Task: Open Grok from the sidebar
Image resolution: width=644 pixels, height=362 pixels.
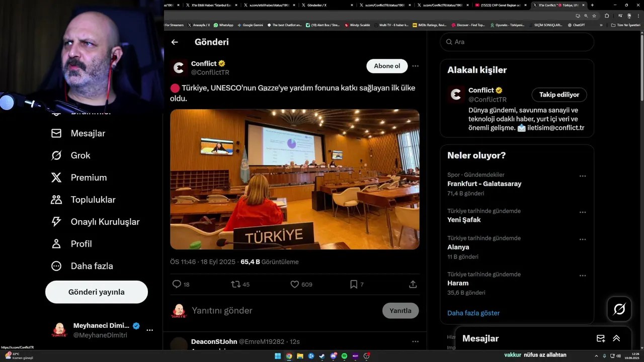Action: tap(71, 155)
